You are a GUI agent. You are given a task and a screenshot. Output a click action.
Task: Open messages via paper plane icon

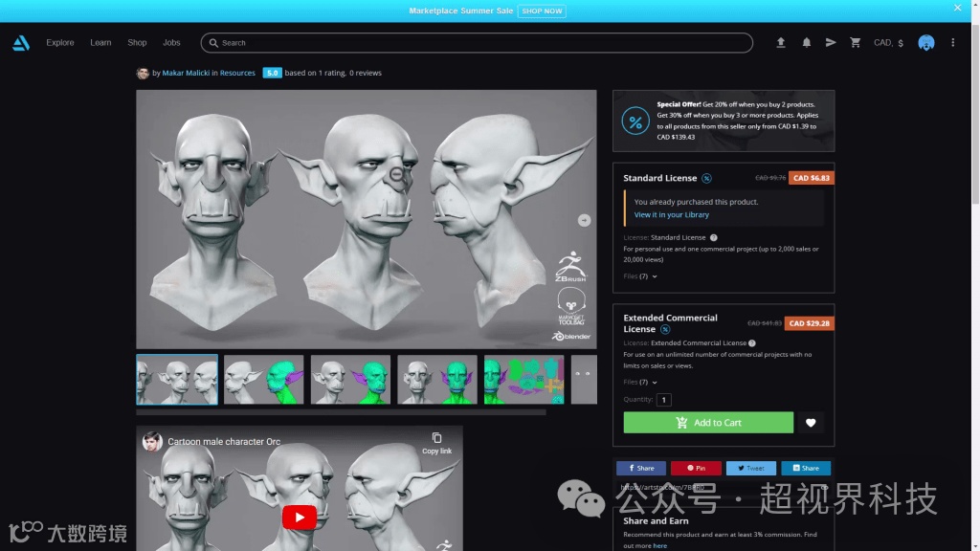[x=831, y=42]
